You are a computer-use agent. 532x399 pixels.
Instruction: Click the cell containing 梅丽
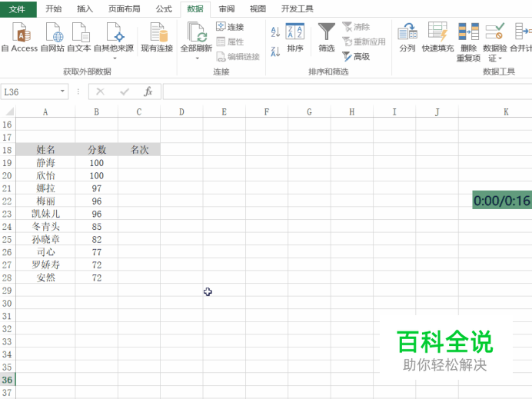(x=45, y=201)
